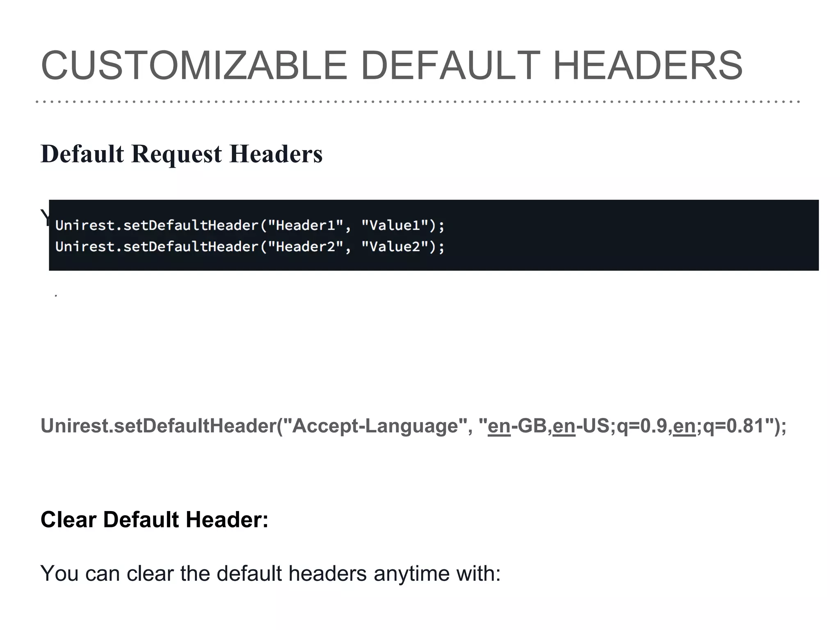
Task: Click the underlined 'en' before q=0.81
Action: tap(684, 427)
